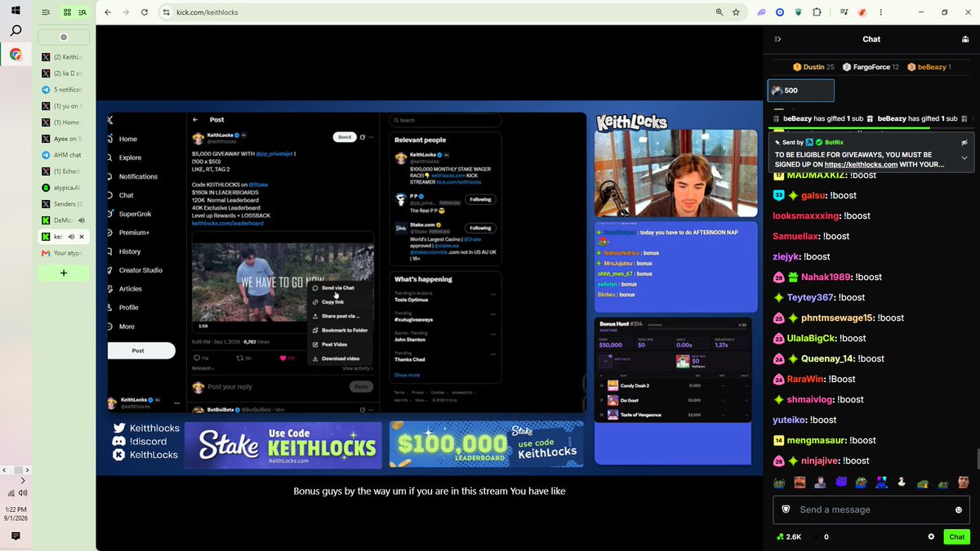Select the pinned tab at sidebar top
Screen dimensions: 980x551
(64, 37)
